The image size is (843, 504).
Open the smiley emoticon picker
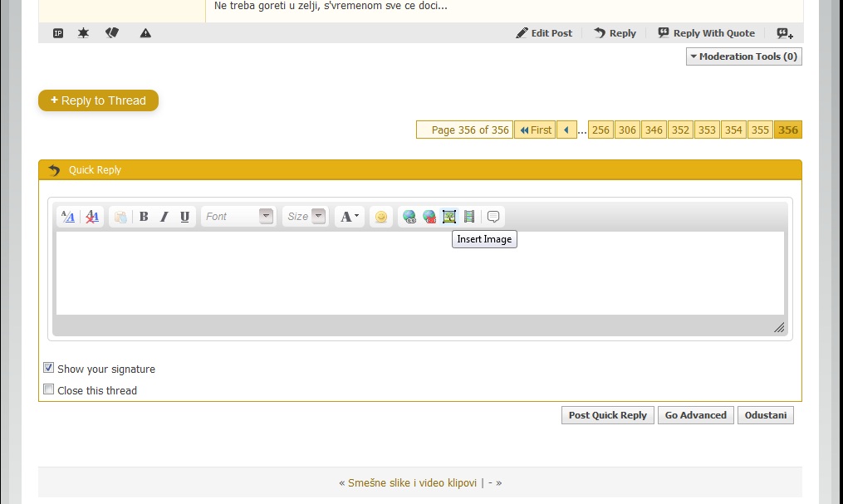point(381,217)
